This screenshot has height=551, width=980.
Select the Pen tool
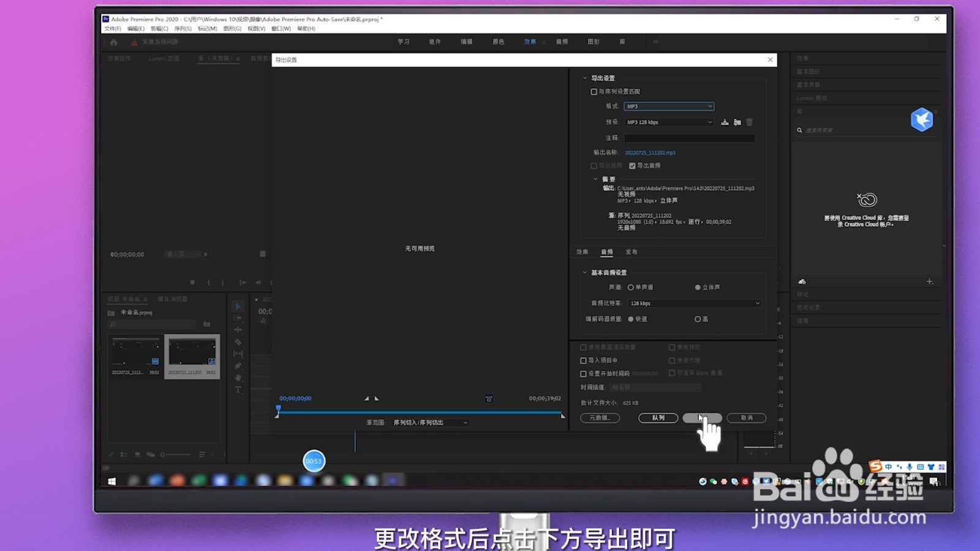[238, 365]
